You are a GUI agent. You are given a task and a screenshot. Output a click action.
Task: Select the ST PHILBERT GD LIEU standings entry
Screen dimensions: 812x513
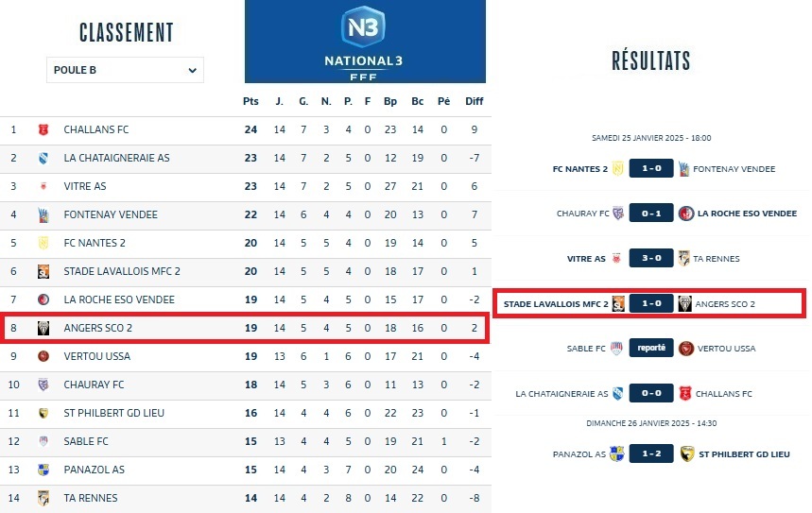(x=106, y=413)
